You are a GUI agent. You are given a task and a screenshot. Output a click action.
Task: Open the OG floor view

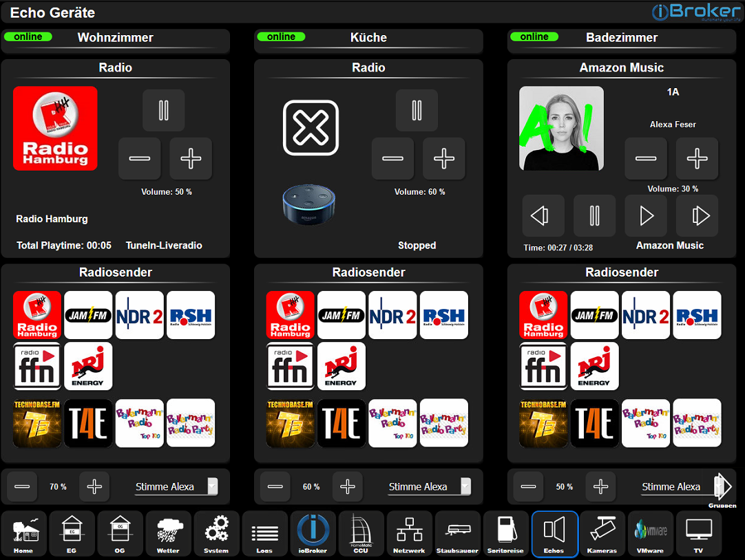point(120,534)
